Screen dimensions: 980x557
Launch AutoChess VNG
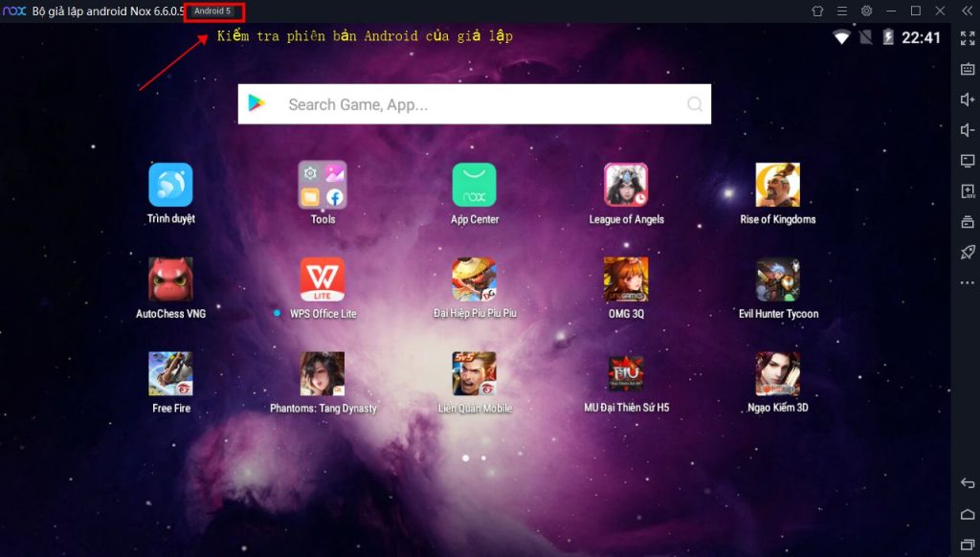pyautogui.click(x=170, y=279)
